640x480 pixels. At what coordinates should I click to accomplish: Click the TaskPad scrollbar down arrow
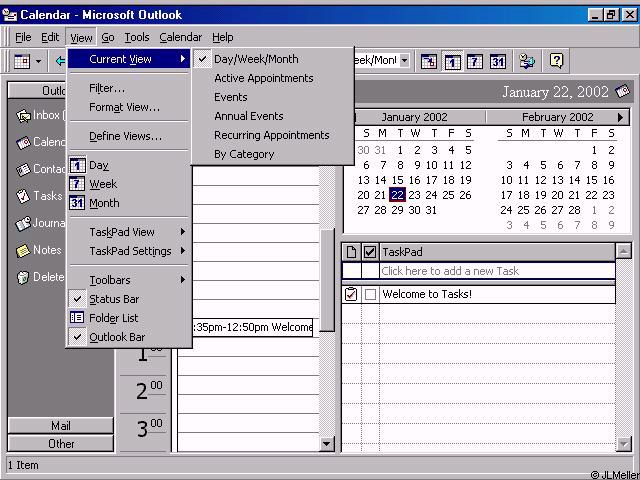coord(623,444)
